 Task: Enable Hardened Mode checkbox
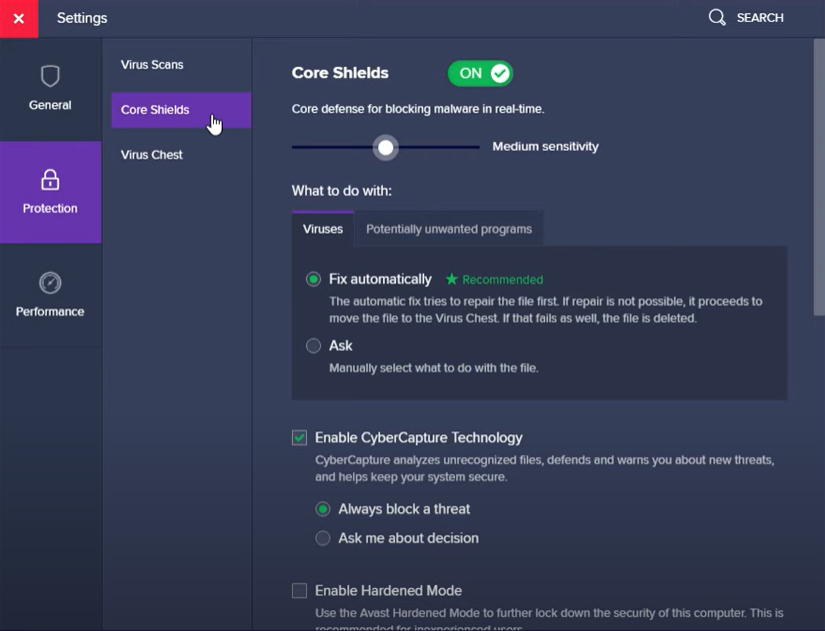click(x=299, y=590)
